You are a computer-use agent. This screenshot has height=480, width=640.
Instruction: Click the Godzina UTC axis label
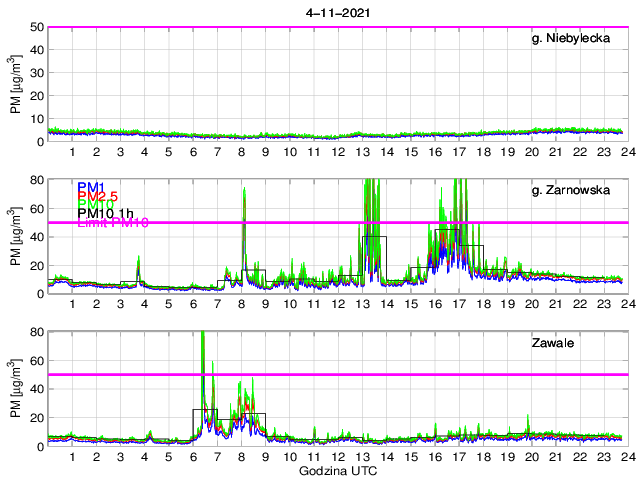[334, 470]
